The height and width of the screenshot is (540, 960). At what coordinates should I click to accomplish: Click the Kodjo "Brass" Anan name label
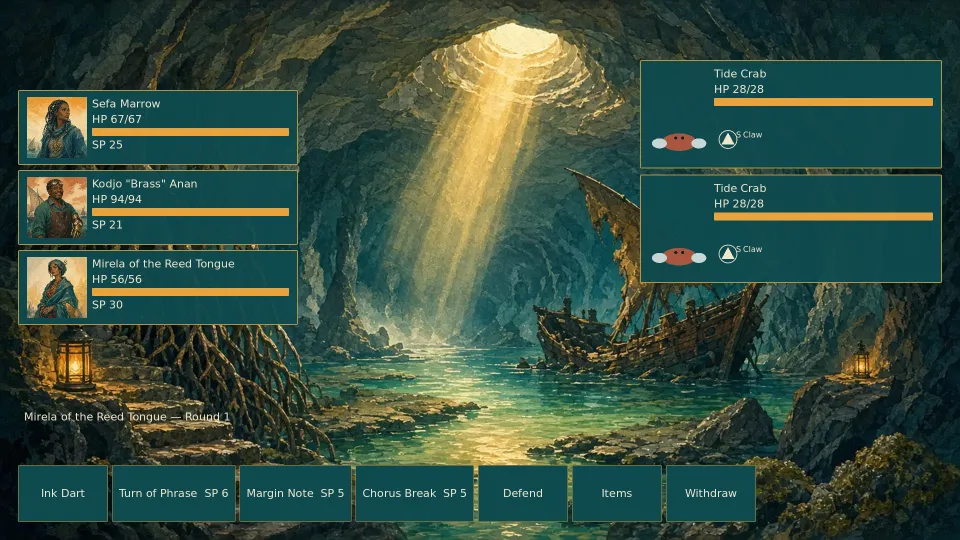click(x=144, y=184)
